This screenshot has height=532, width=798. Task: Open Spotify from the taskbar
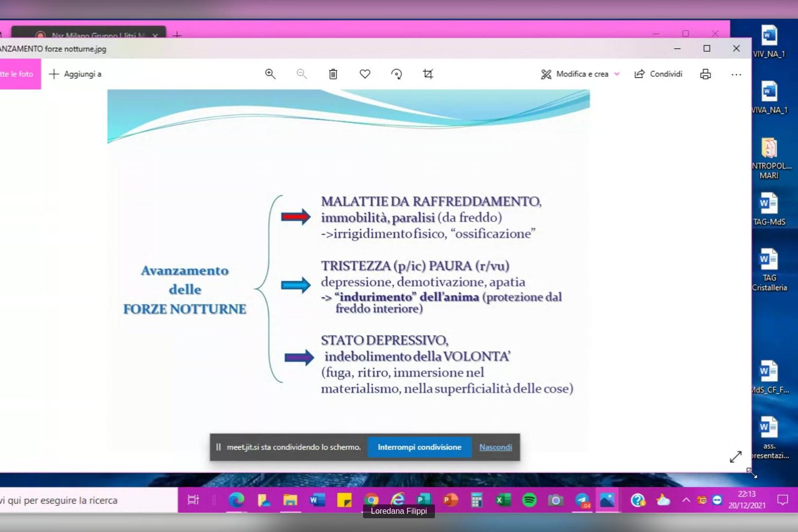[530, 500]
